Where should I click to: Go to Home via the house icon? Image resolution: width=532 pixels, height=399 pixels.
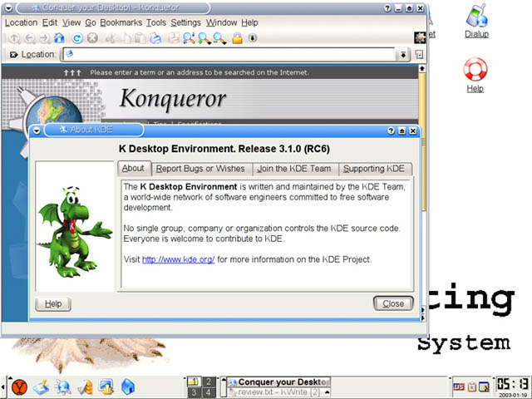[59, 37]
